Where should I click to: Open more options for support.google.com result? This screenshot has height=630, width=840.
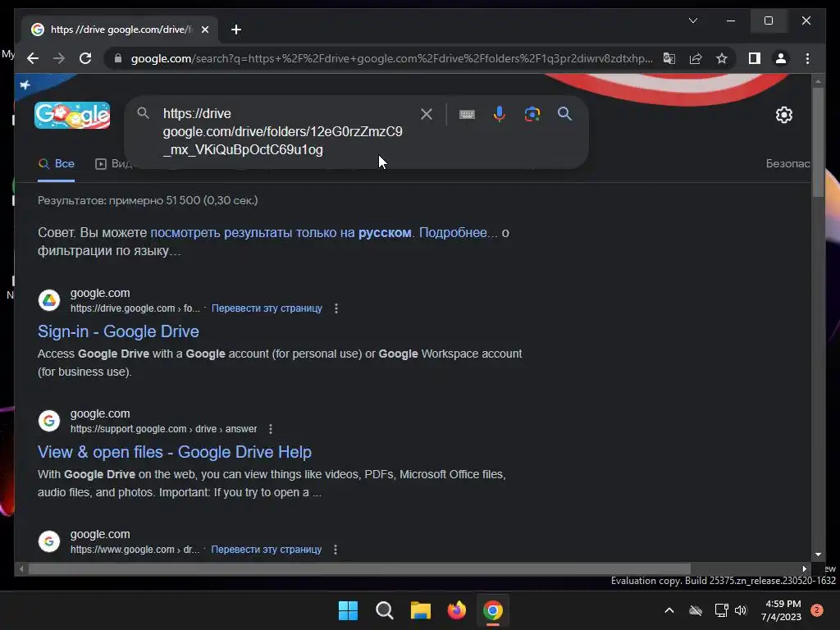(271, 428)
